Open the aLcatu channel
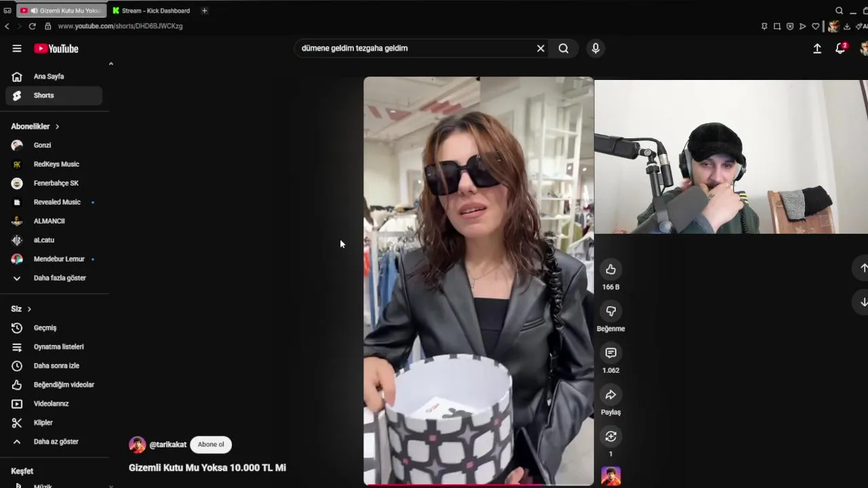The width and height of the screenshot is (868, 488). (54, 240)
